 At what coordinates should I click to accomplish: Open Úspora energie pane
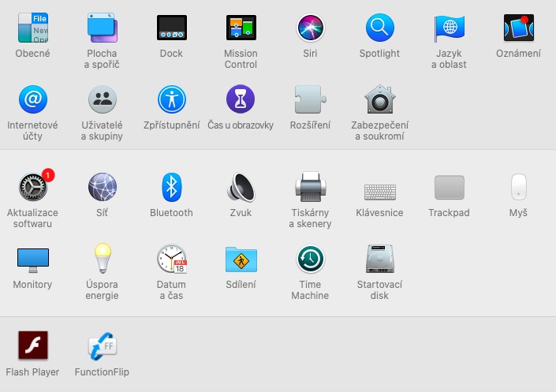[103, 258]
